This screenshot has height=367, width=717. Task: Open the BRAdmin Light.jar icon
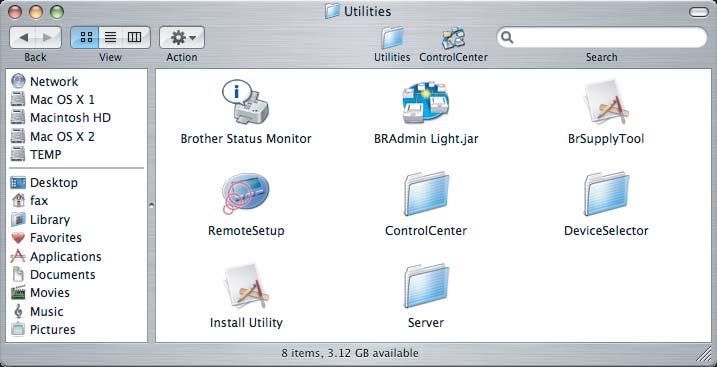click(426, 102)
